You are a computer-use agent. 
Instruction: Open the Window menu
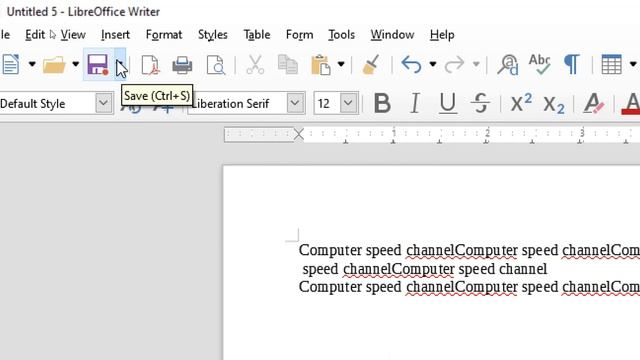click(392, 35)
